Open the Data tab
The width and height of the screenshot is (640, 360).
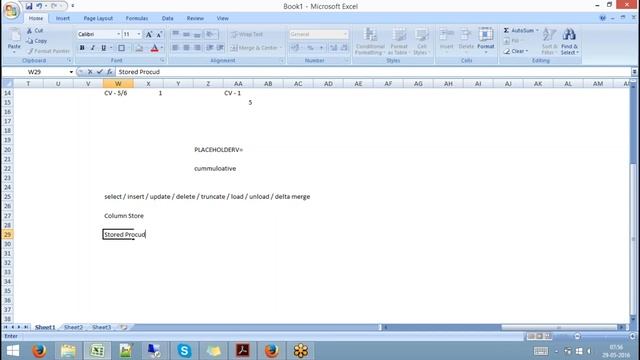pyautogui.click(x=167, y=18)
